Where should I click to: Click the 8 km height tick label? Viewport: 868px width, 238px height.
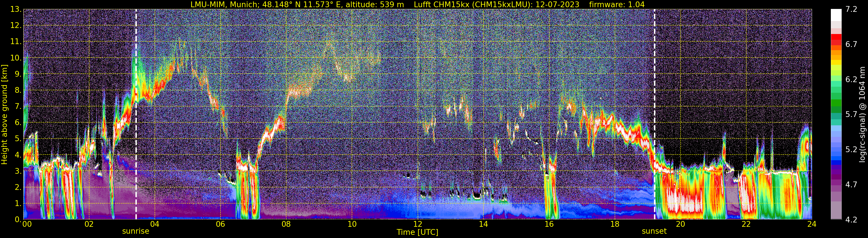click(x=18, y=90)
